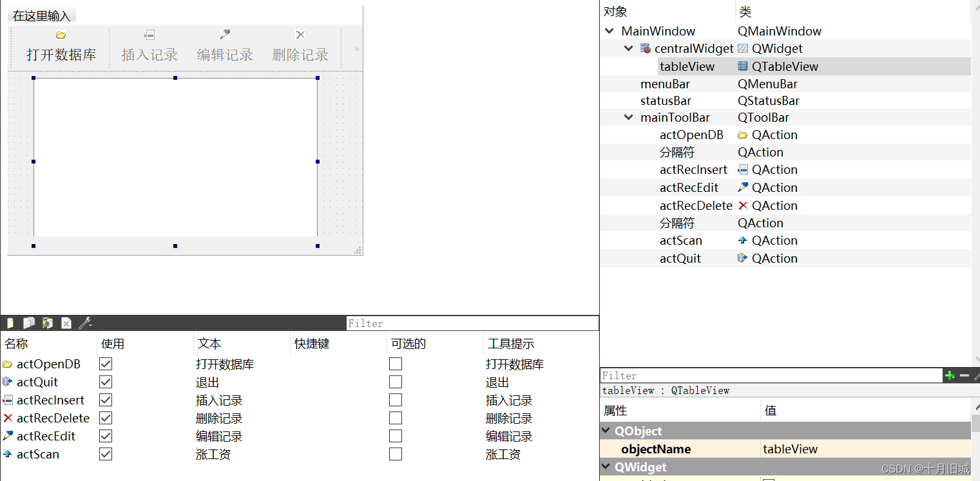
Task: Uncheck 使用 checkbox for actScan
Action: tap(106, 454)
